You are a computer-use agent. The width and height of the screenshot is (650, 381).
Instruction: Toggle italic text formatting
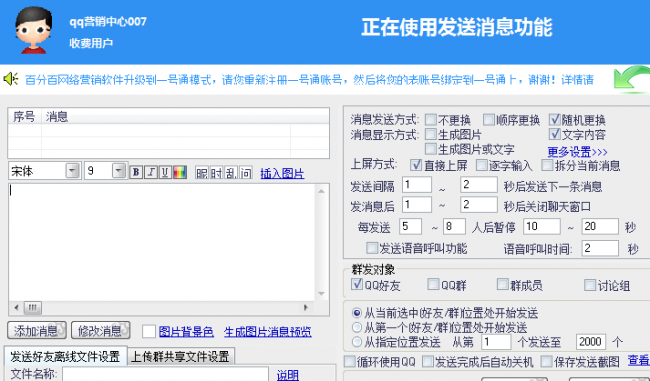point(150,172)
